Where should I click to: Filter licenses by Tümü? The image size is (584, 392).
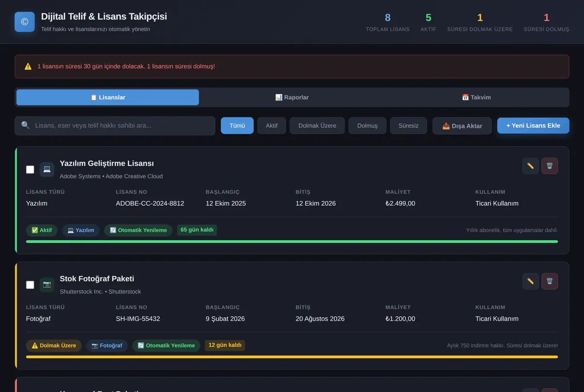pyautogui.click(x=237, y=125)
